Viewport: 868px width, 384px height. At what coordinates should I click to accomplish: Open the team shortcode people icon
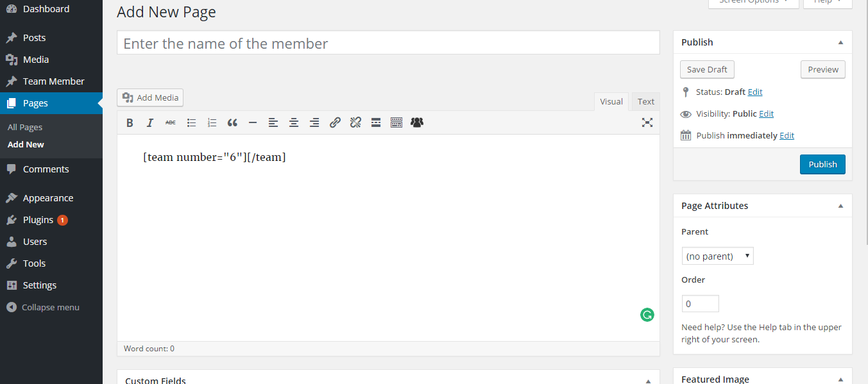tap(417, 122)
